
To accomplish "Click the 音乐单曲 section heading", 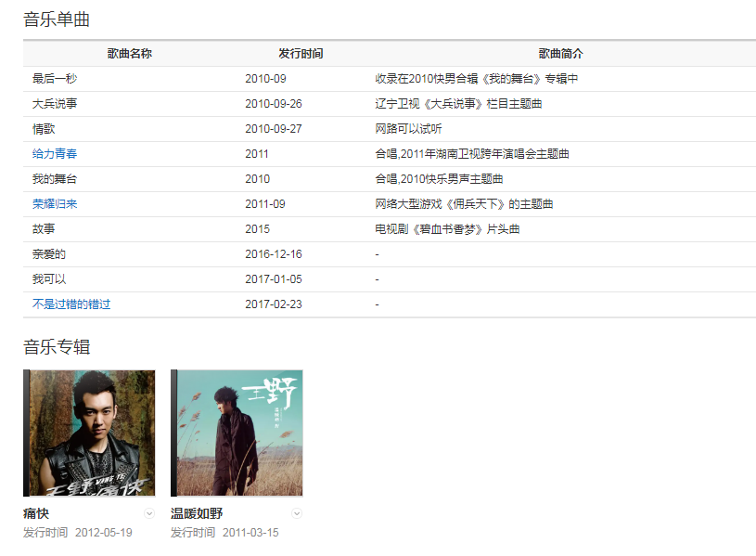I will [57, 19].
